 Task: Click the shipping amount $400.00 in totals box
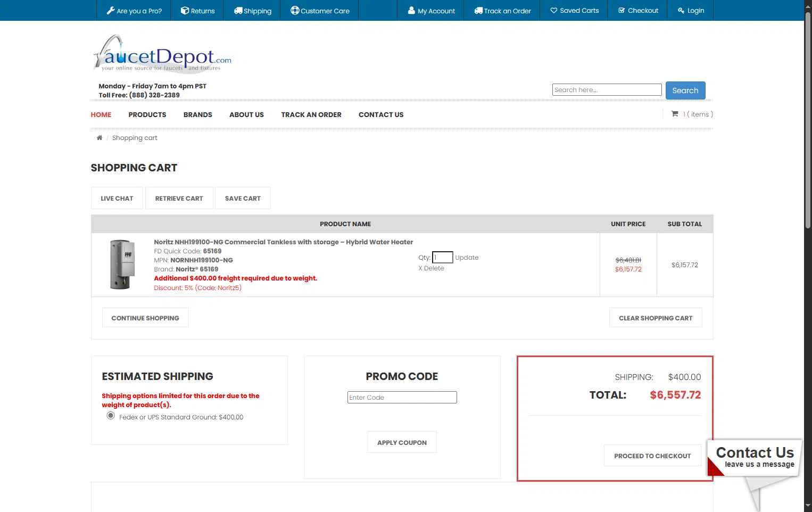[684, 377]
